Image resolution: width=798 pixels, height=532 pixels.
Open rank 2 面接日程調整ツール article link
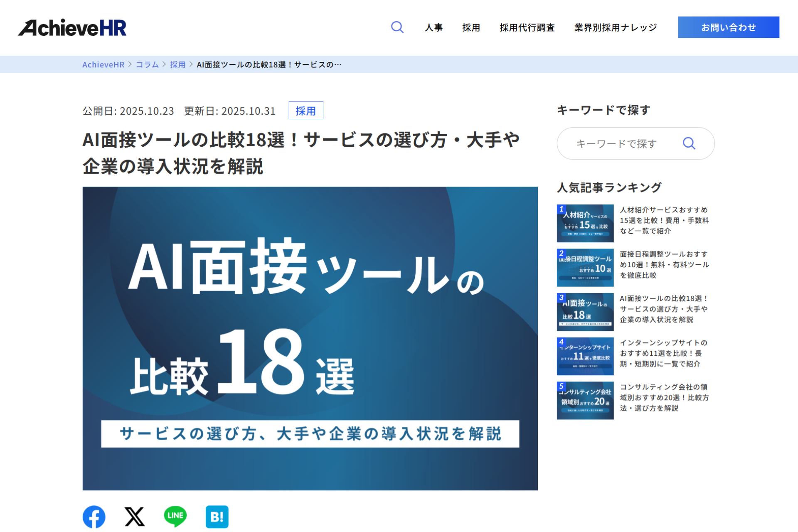coord(664,264)
